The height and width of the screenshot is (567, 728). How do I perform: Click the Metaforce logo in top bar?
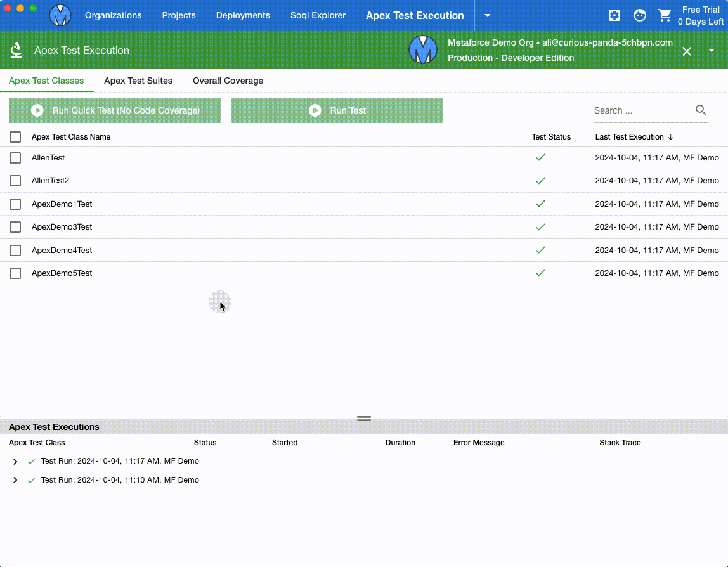pos(60,15)
